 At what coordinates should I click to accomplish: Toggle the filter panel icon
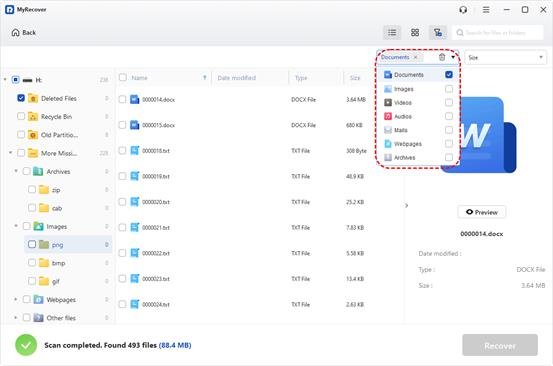click(438, 33)
